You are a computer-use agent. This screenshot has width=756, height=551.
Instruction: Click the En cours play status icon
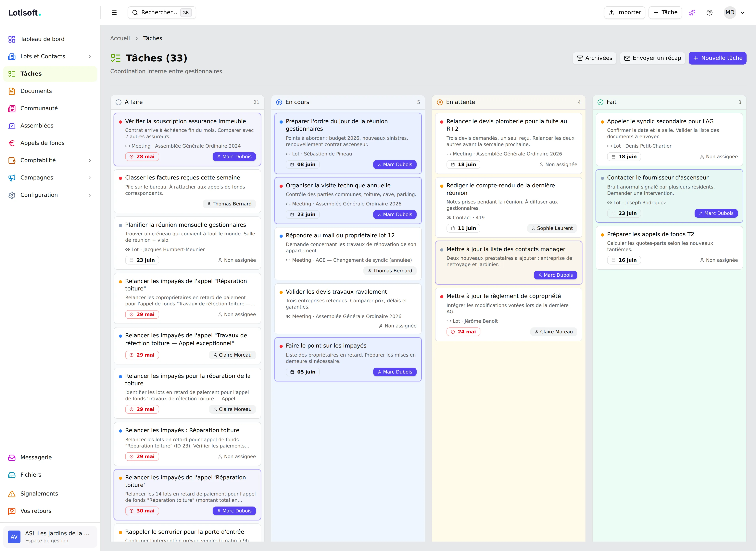pyautogui.click(x=279, y=102)
